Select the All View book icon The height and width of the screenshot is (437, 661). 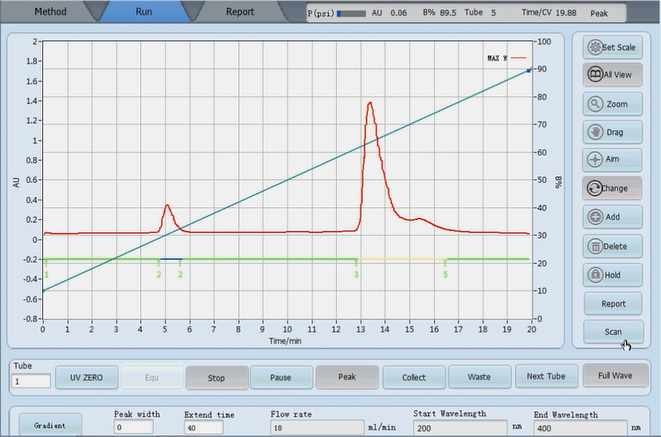click(x=594, y=75)
